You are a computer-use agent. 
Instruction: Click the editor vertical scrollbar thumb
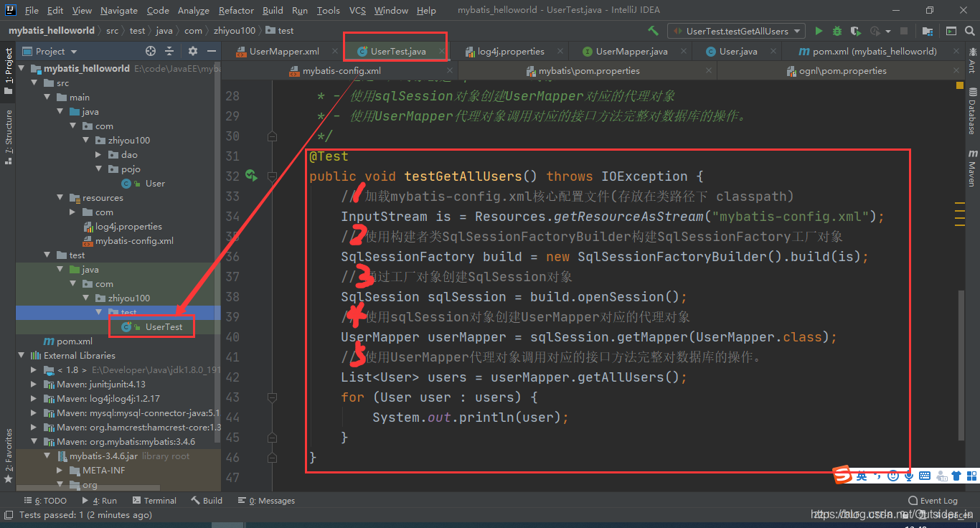[x=961, y=364]
